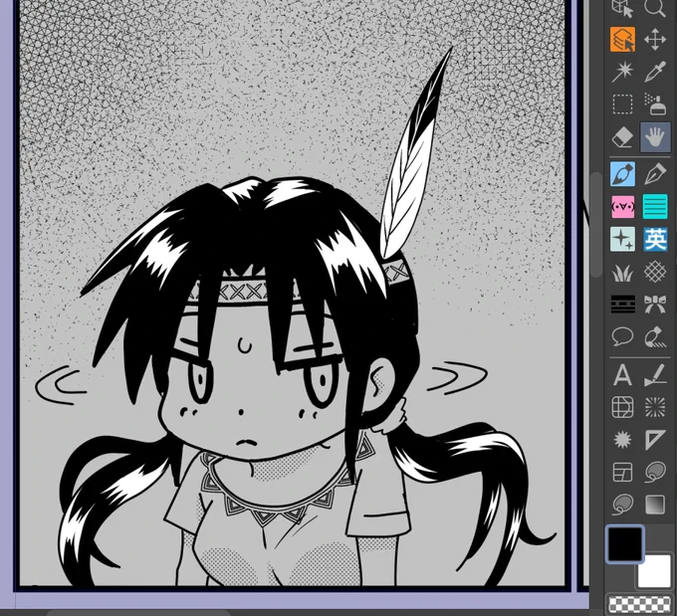The height and width of the screenshot is (616, 677).
Task: Select the black dashed stripes tool
Action: click(x=622, y=305)
